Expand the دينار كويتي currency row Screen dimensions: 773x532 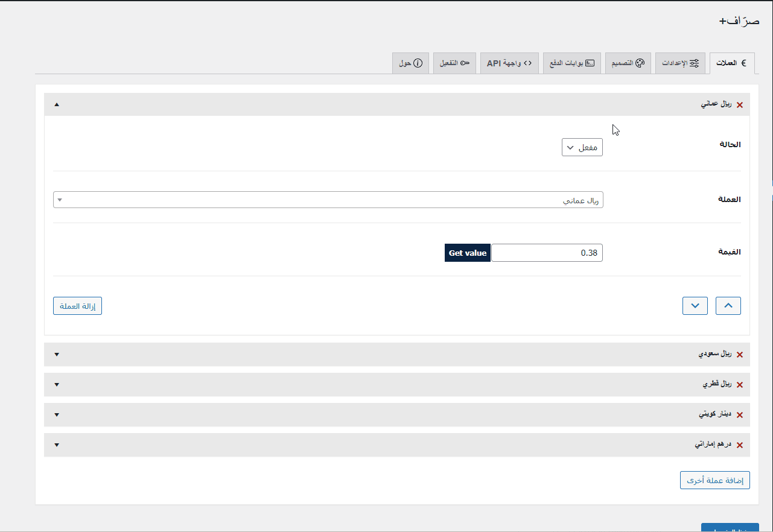tap(57, 414)
